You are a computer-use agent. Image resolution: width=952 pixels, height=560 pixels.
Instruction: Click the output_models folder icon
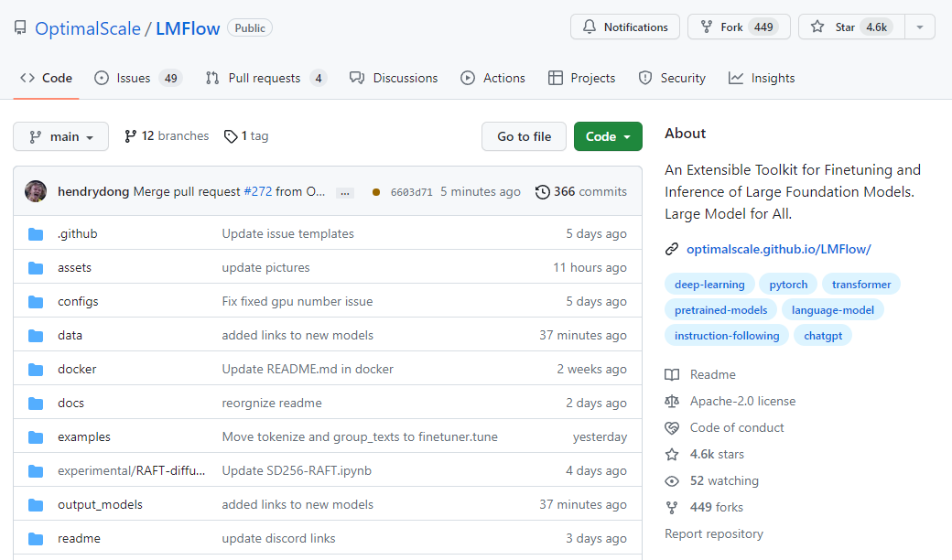36,505
